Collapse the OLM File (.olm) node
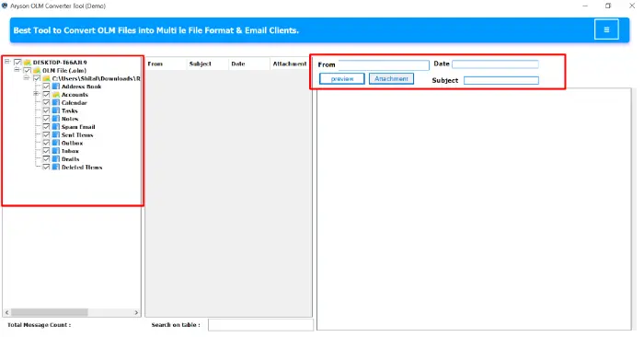This screenshot has height=337, width=644. point(17,70)
